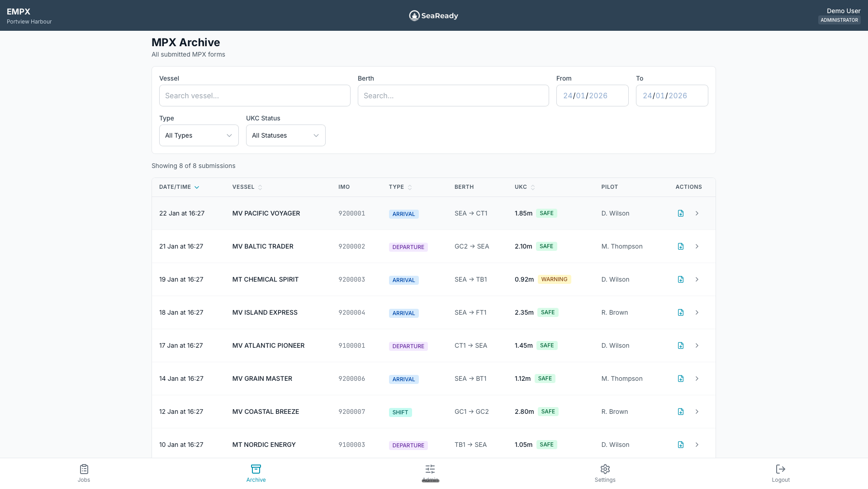Open the All Types dropdown
The height and width of the screenshot is (489, 868).
199,135
